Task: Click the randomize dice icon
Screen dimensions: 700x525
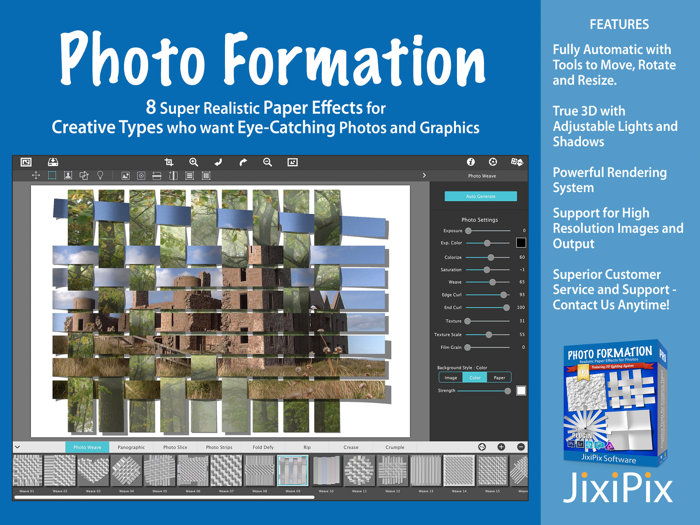Action: (x=517, y=162)
